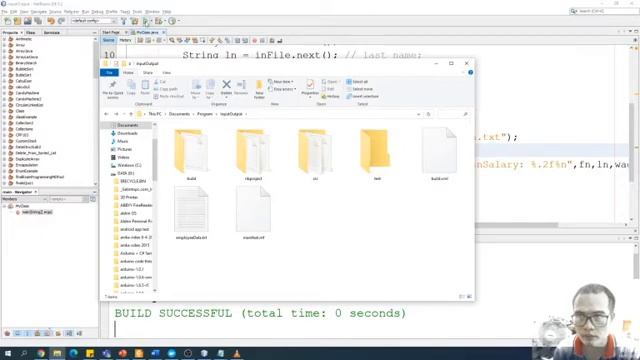Open Easy access dropdown in ribbon
This screenshot has height=360, width=640.
(x=282, y=89)
